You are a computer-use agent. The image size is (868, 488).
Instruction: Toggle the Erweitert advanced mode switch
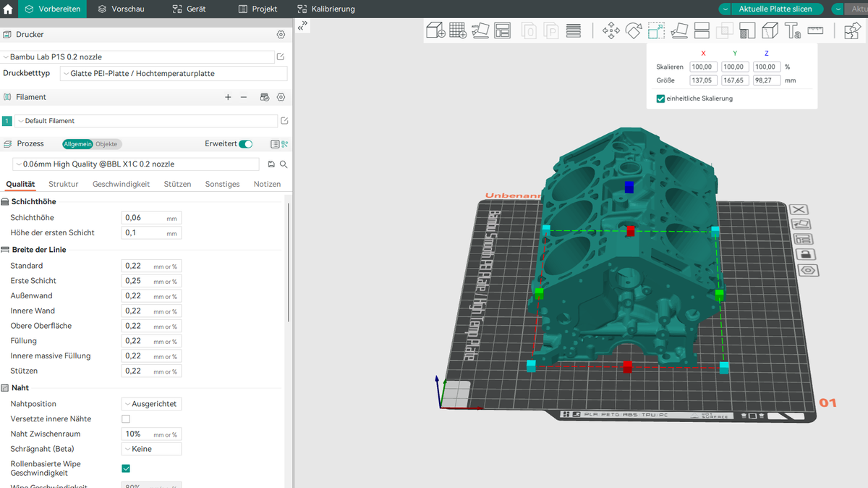coord(246,144)
